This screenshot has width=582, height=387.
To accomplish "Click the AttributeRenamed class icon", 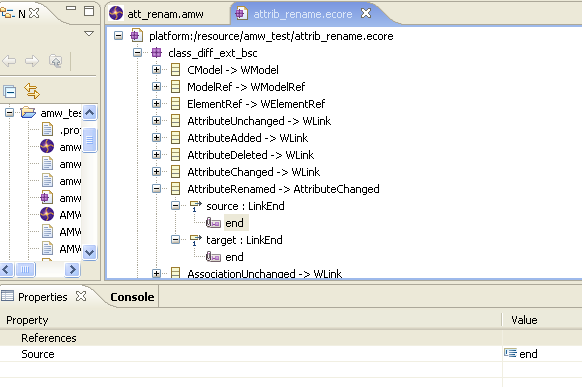I will click(x=175, y=189).
